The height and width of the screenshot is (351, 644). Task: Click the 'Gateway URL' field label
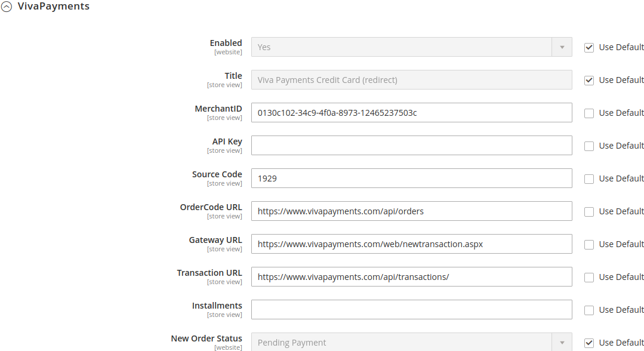215,240
